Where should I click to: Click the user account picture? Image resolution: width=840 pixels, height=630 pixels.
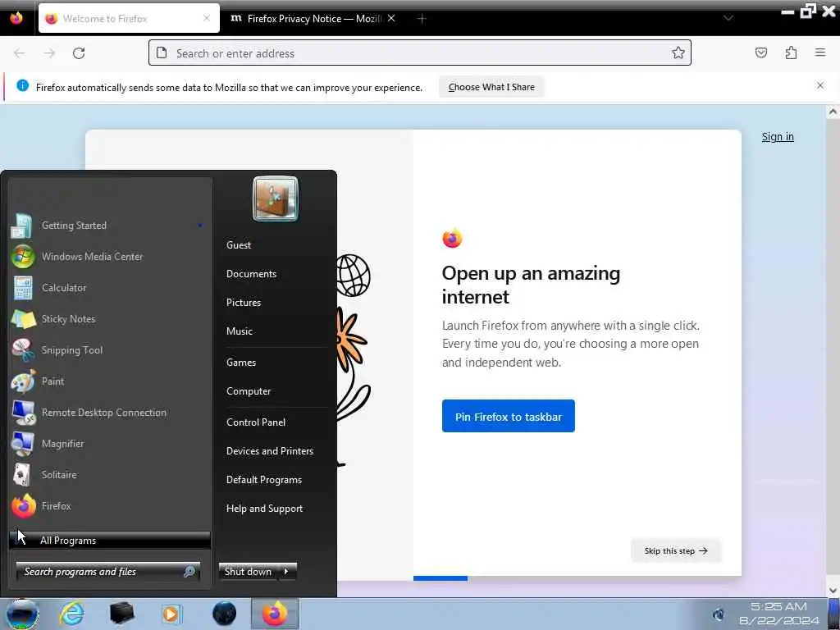click(x=276, y=199)
